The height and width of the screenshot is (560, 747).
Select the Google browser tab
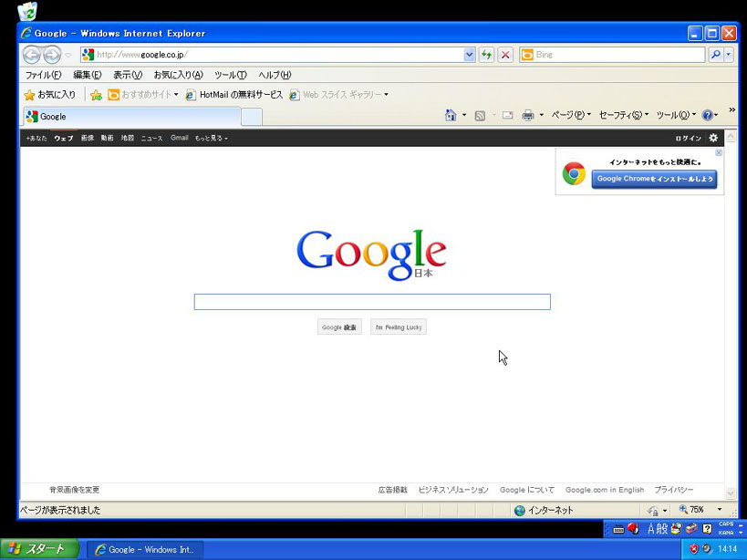[132, 117]
